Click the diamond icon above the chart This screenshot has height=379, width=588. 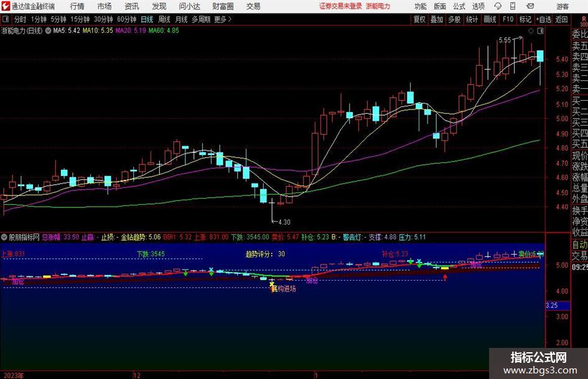531,31
